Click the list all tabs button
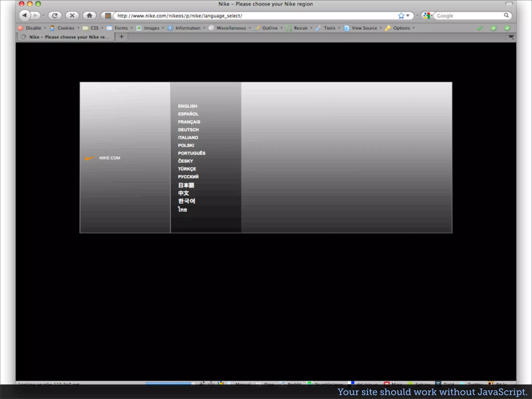 (511, 37)
